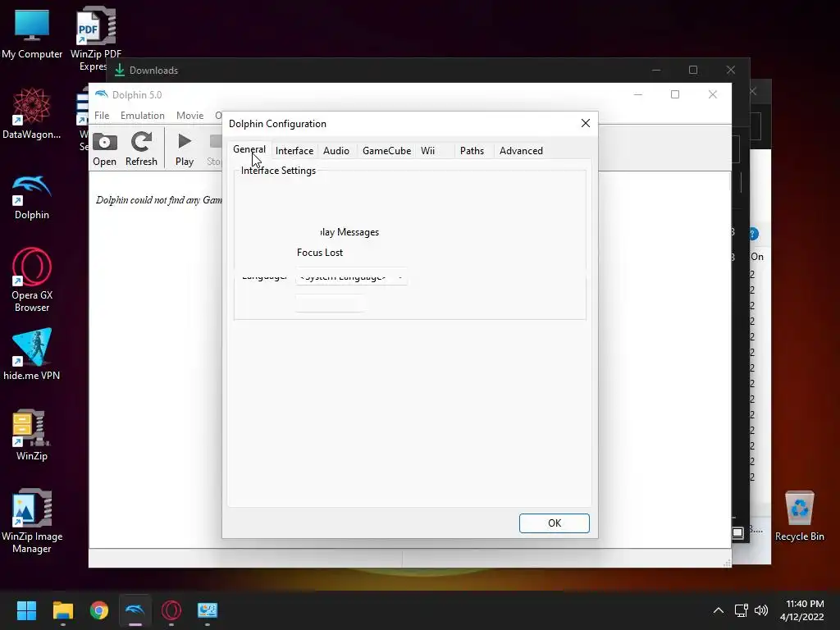Screen dimensions: 840x630
Task: Open the Windows Start menu
Action: [26, 610]
